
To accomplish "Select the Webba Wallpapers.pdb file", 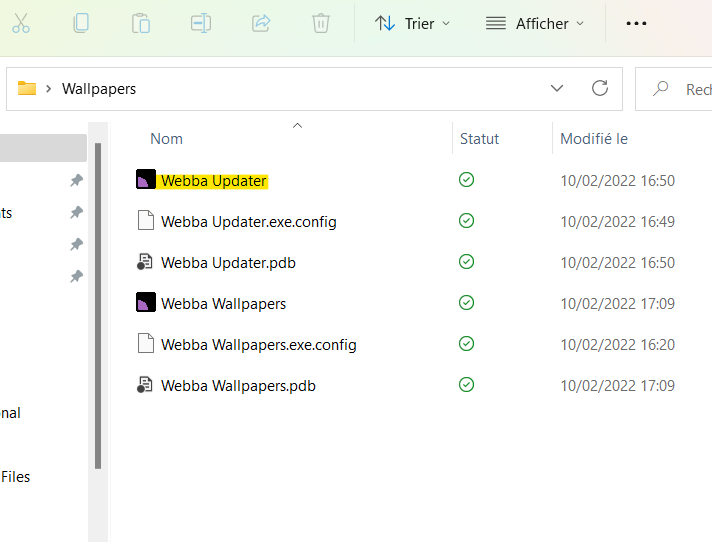I will 238,386.
